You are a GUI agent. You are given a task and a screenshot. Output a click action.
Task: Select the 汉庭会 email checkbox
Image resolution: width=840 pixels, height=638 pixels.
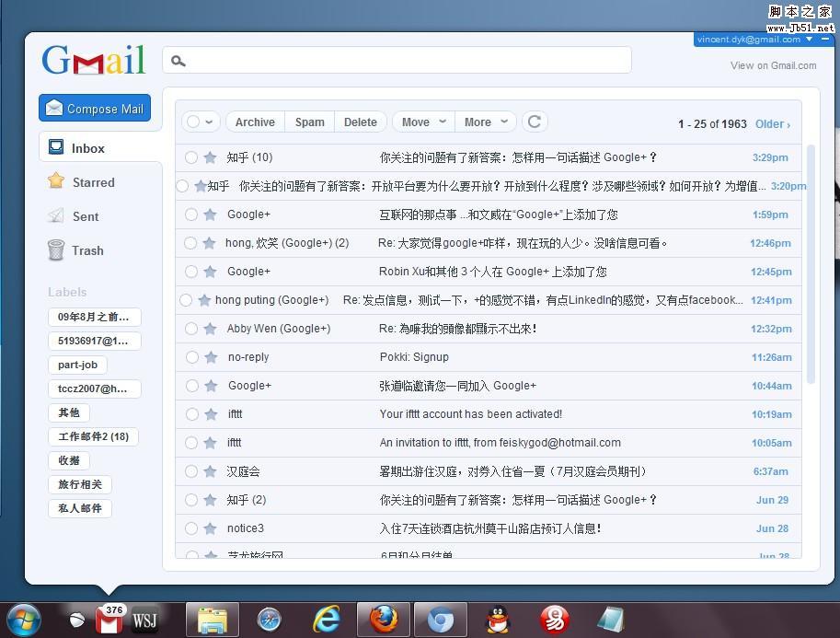point(191,471)
